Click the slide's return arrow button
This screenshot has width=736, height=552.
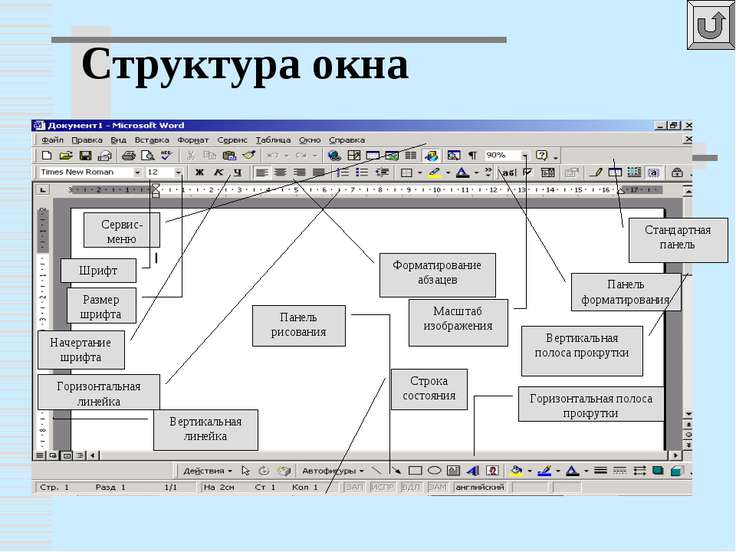tap(710, 24)
